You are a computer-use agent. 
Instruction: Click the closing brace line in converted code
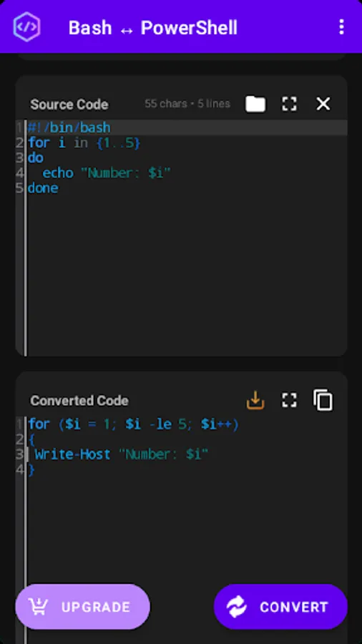32,469
